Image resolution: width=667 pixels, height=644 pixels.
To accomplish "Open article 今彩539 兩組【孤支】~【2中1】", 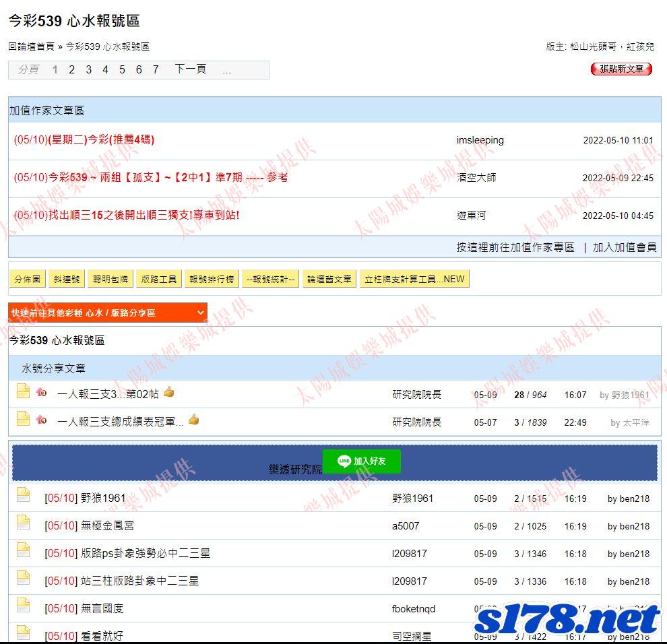I will [x=151, y=177].
